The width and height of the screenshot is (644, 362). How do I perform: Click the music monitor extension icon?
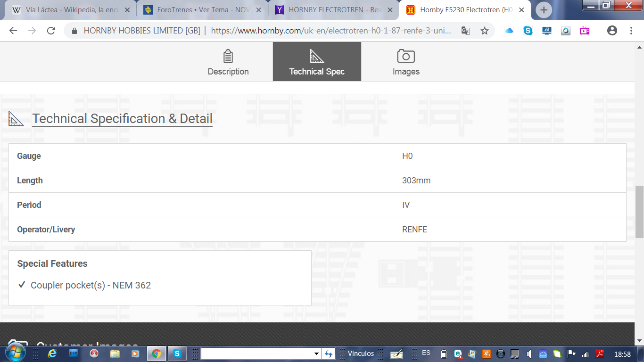[547, 31]
